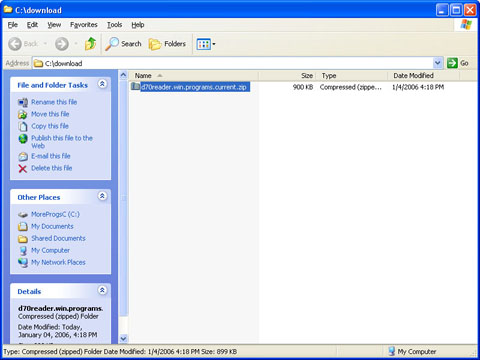Click the title bar folder icon
The width and height of the screenshot is (480, 360).
(8, 10)
